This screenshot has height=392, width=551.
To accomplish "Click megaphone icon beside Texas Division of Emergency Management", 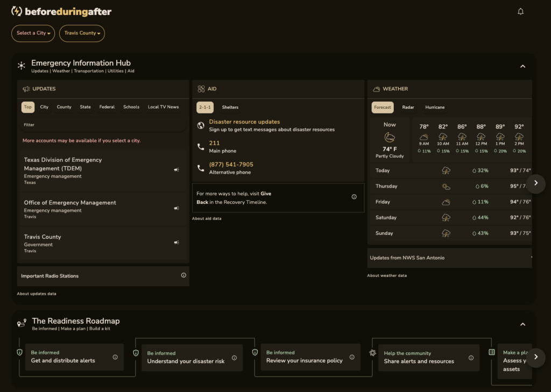I will click(x=176, y=170).
